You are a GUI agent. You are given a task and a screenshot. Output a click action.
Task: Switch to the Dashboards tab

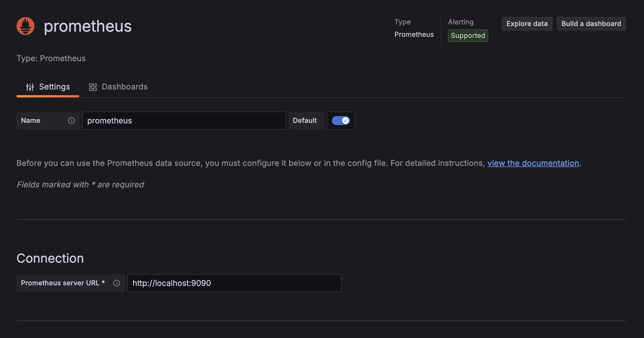point(118,87)
